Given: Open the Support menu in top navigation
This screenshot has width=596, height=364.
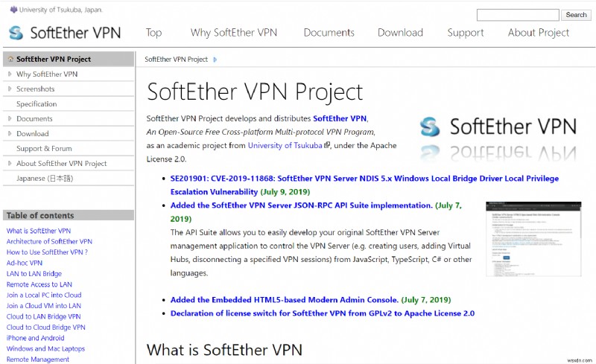Looking at the screenshot, I should pos(465,33).
